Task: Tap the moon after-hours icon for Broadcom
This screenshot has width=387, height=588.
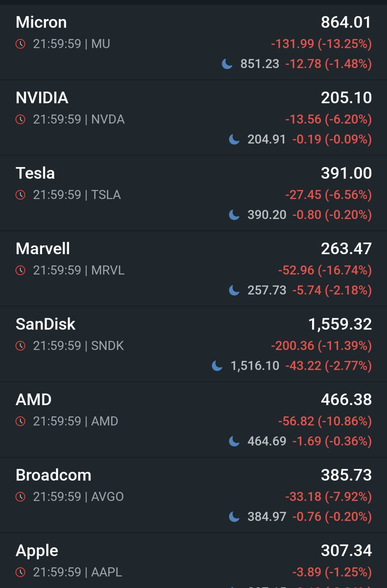Action: point(234,517)
